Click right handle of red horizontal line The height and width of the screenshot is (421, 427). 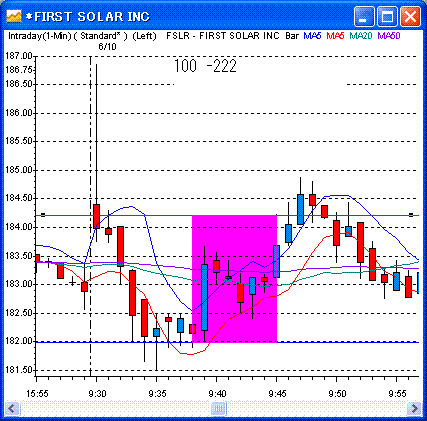[x=411, y=215]
